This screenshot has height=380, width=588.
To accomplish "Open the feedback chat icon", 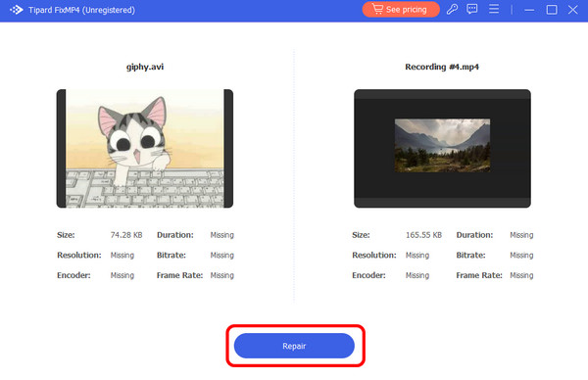I will pos(471,9).
